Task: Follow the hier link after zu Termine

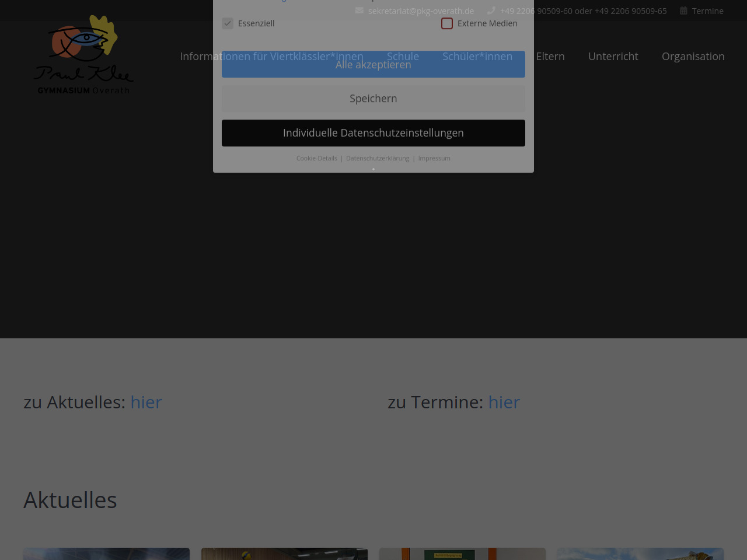Action: 504,402
